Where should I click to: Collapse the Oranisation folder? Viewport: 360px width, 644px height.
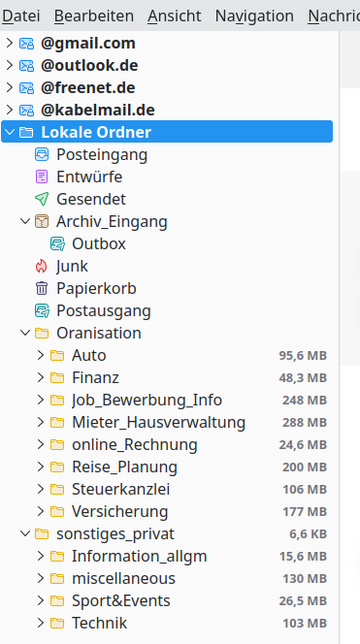click(25, 333)
